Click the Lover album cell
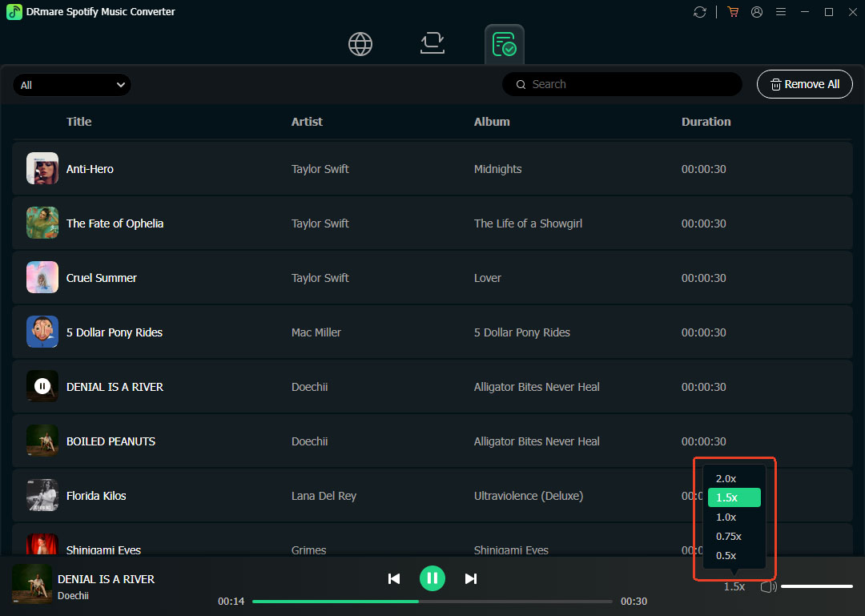 tap(487, 278)
